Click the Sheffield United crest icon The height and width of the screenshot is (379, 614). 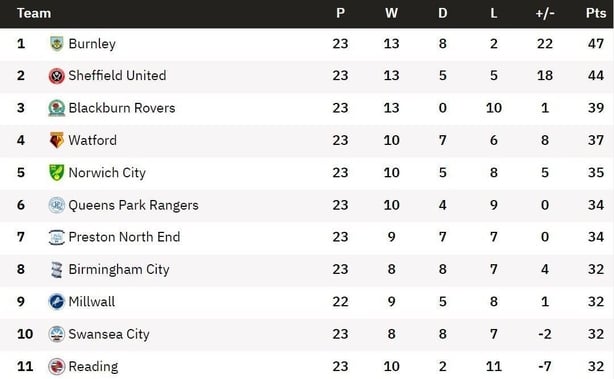click(56, 76)
